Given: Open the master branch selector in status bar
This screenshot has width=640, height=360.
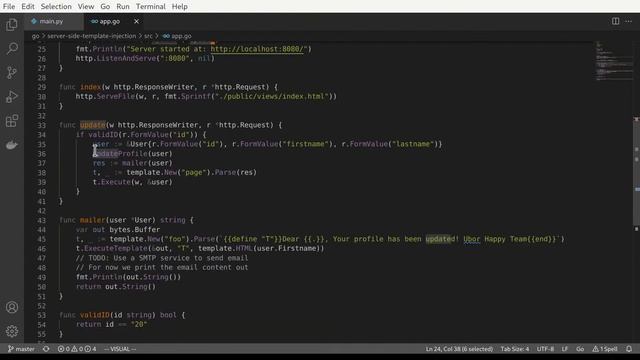Looking at the screenshot, I should tap(21, 349).
